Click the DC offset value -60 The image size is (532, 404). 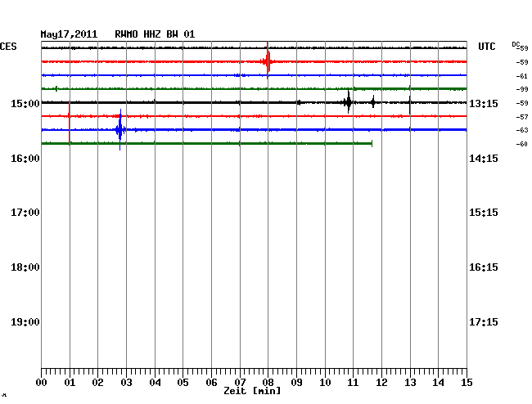coord(522,144)
